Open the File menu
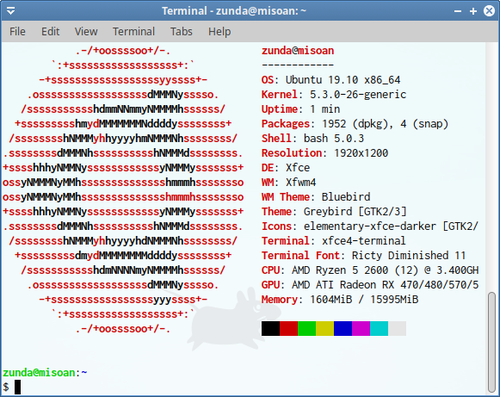 pyautogui.click(x=17, y=32)
